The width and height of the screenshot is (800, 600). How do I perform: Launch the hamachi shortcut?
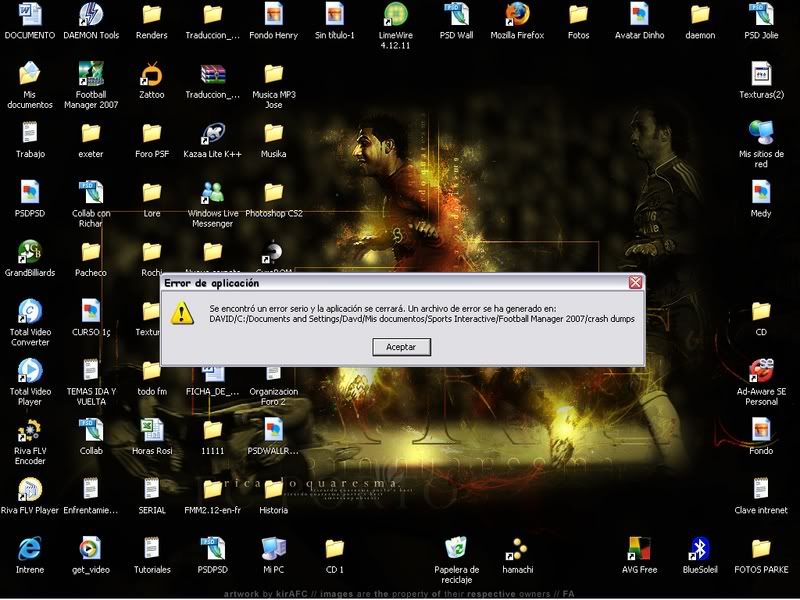[517, 549]
